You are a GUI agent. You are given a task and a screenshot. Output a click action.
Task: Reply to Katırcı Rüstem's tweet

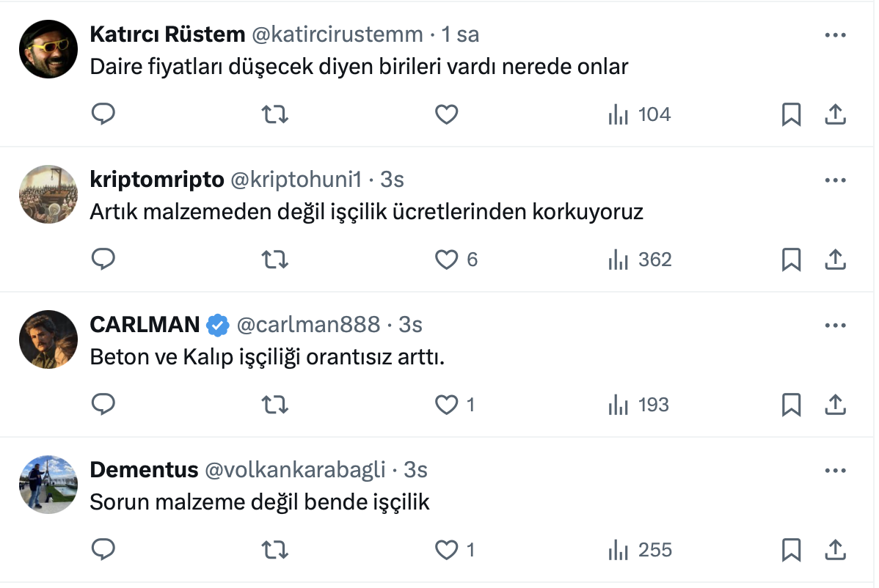point(103,114)
